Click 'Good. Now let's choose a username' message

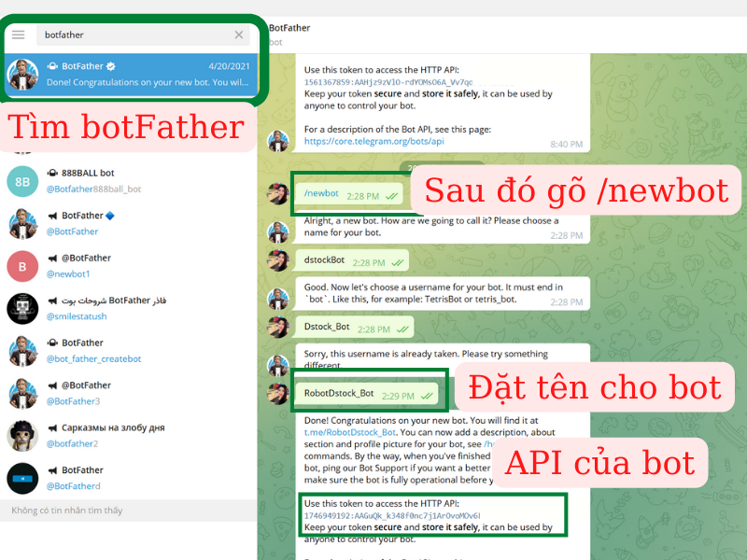coord(442,293)
